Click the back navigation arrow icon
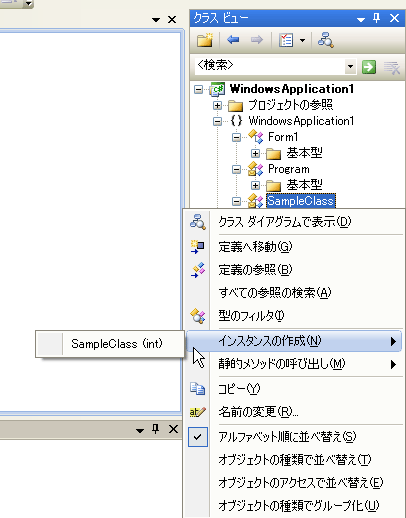 (x=233, y=40)
